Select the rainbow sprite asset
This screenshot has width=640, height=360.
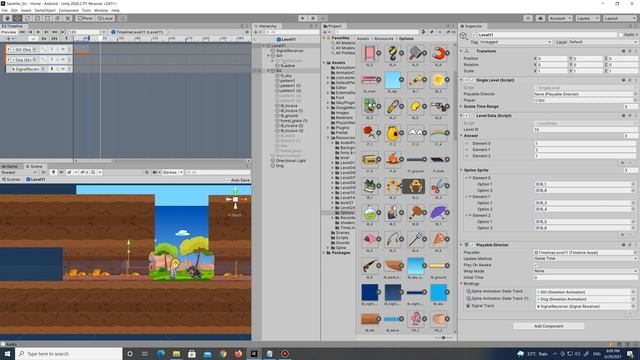click(438, 133)
